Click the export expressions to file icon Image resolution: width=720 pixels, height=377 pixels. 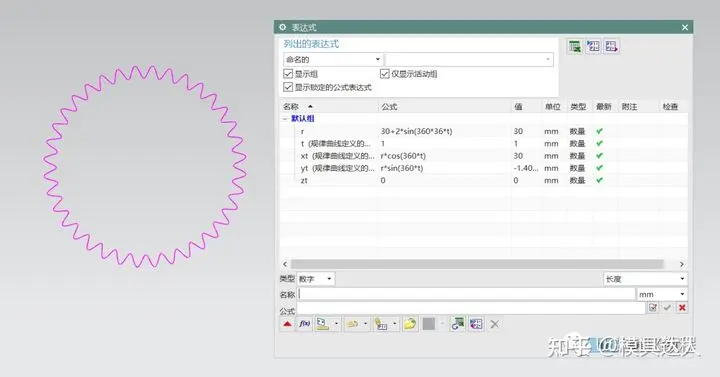611,46
